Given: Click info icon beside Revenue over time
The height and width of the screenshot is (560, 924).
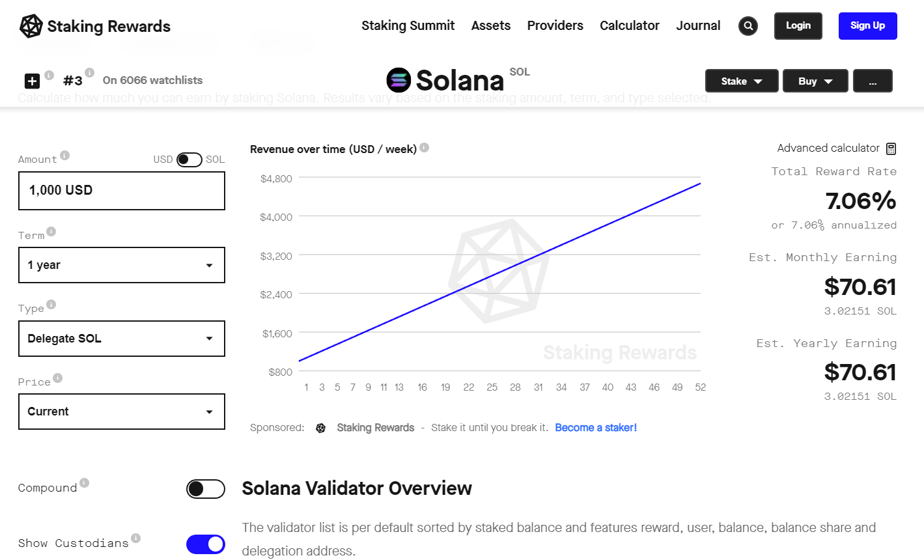Looking at the screenshot, I should [424, 147].
